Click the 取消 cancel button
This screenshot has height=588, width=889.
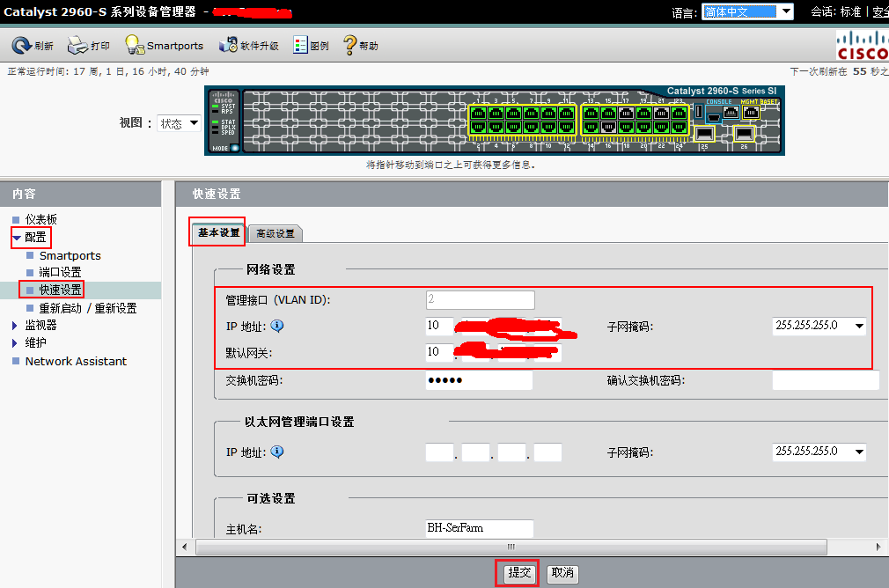(562, 572)
